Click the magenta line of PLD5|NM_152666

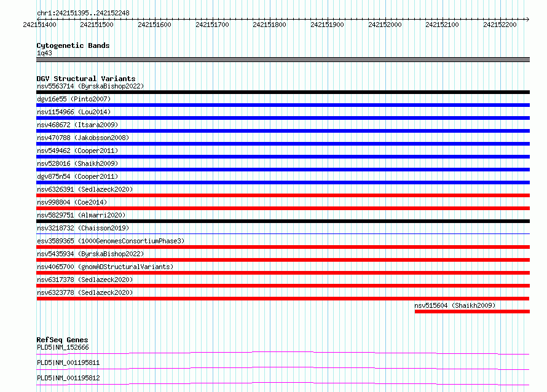(x=283, y=353)
